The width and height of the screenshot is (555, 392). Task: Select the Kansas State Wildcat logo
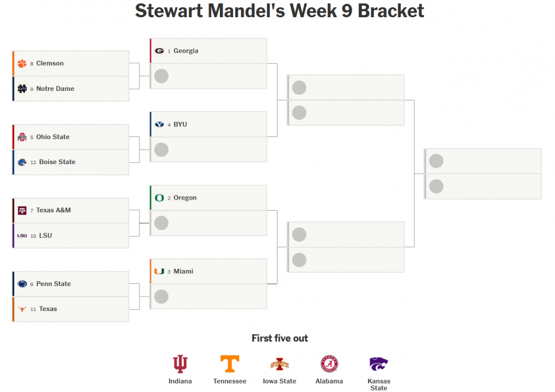coord(379,364)
